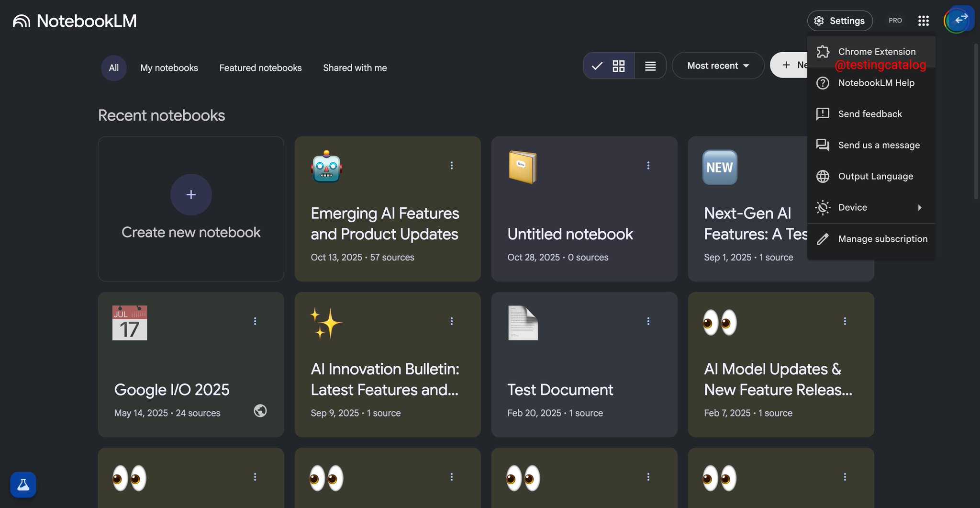Click the Chrome Extension puzzle icon
The width and height of the screenshot is (980, 508).
click(823, 52)
